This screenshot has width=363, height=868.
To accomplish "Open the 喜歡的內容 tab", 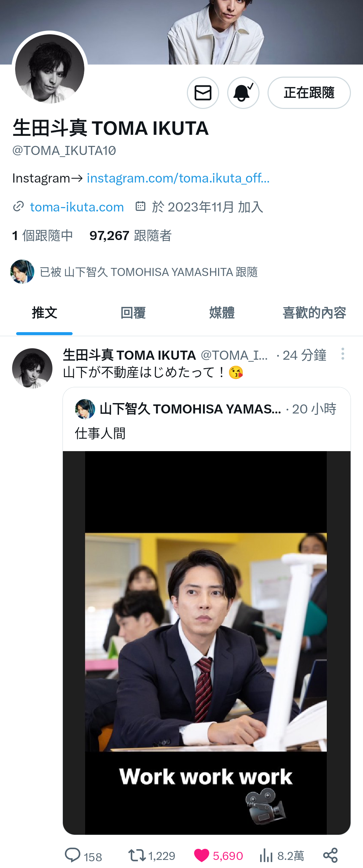I will (x=314, y=313).
